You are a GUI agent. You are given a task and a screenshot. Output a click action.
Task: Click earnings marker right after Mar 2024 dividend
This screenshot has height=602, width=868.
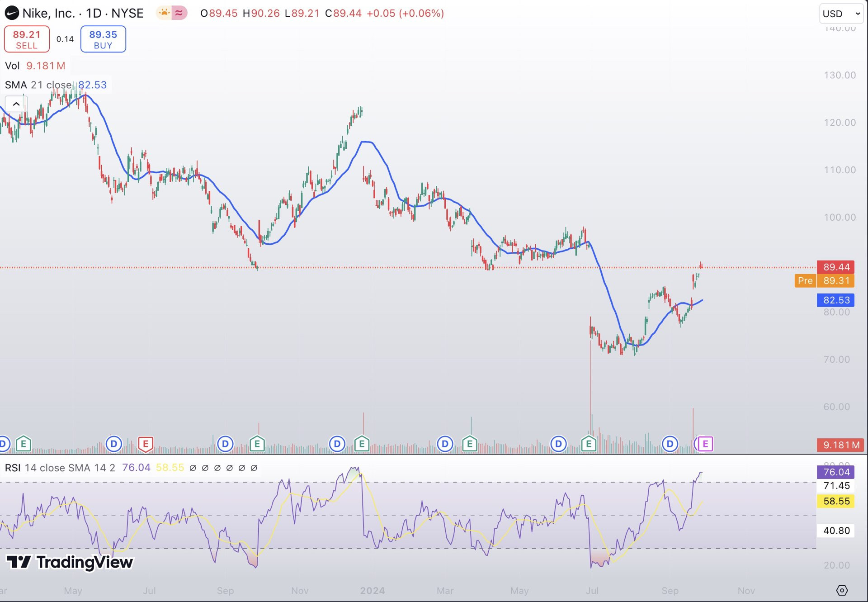(x=470, y=444)
